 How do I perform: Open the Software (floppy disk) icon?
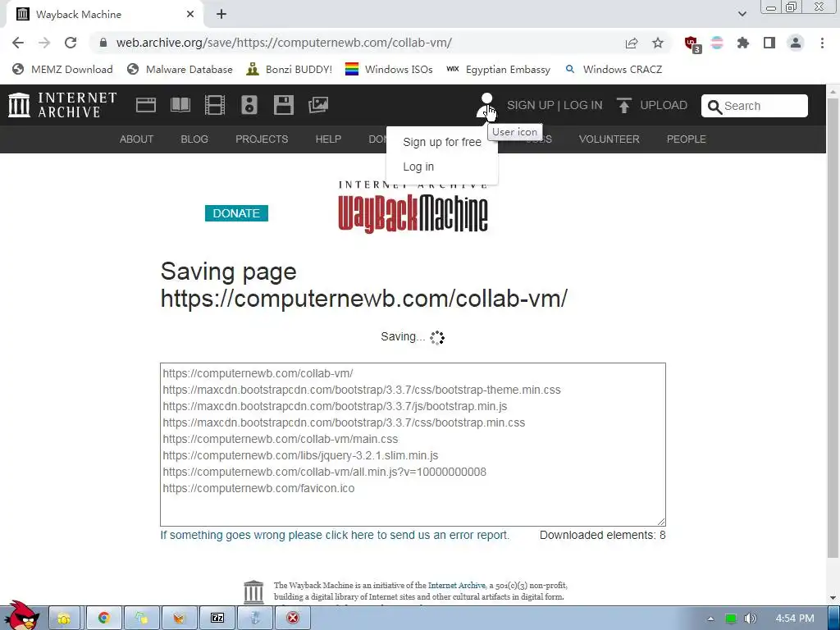283,105
